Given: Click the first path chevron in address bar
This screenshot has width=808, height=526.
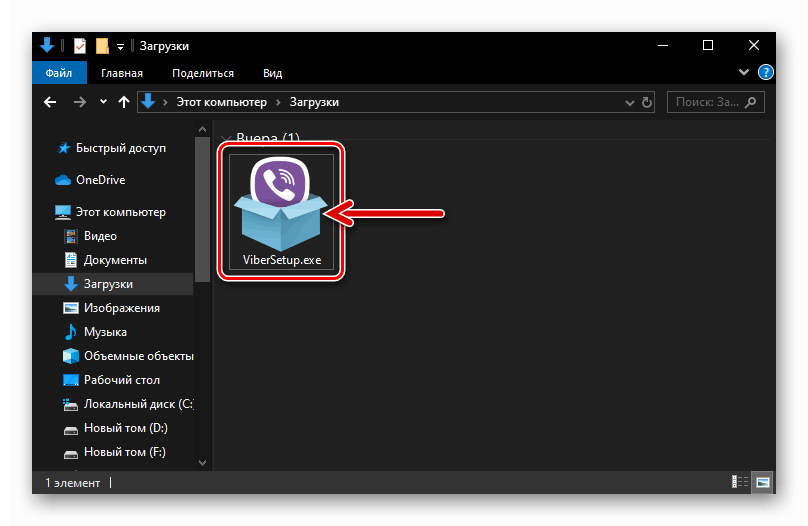Looking at the screenshot, I should pyautogui.click(x=165, y=103).
